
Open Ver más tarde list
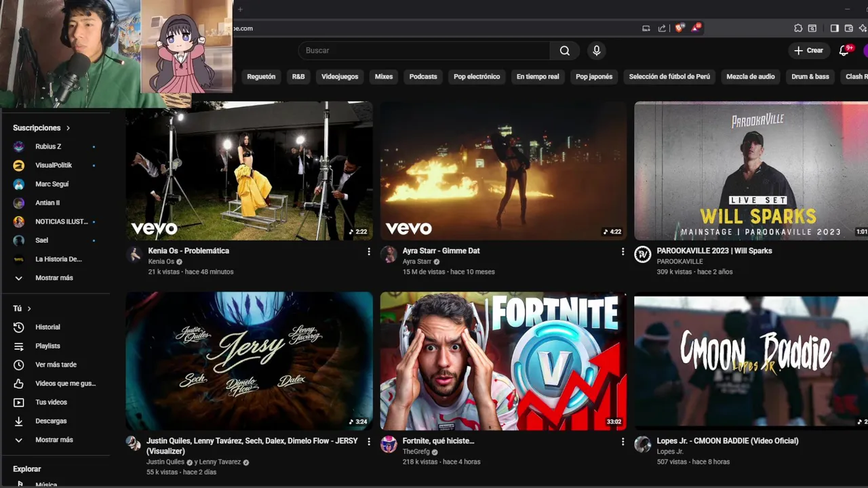click(x=54, y=365)
